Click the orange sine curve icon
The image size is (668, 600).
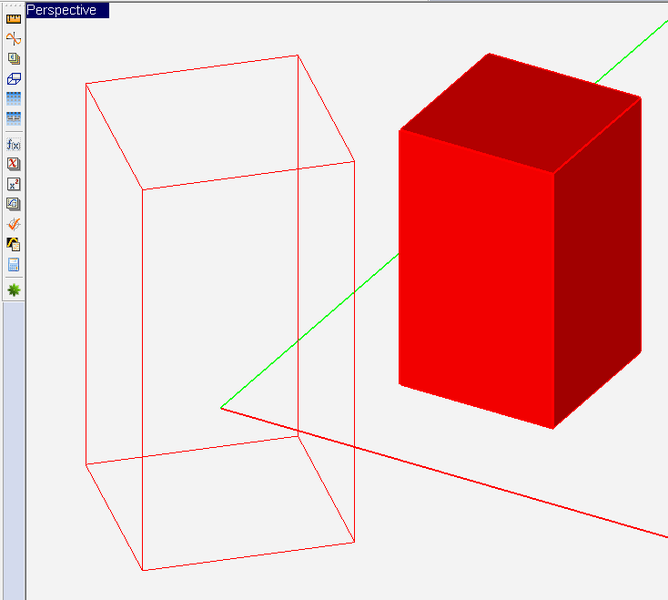pyautogui.click(x=14, y=39)
